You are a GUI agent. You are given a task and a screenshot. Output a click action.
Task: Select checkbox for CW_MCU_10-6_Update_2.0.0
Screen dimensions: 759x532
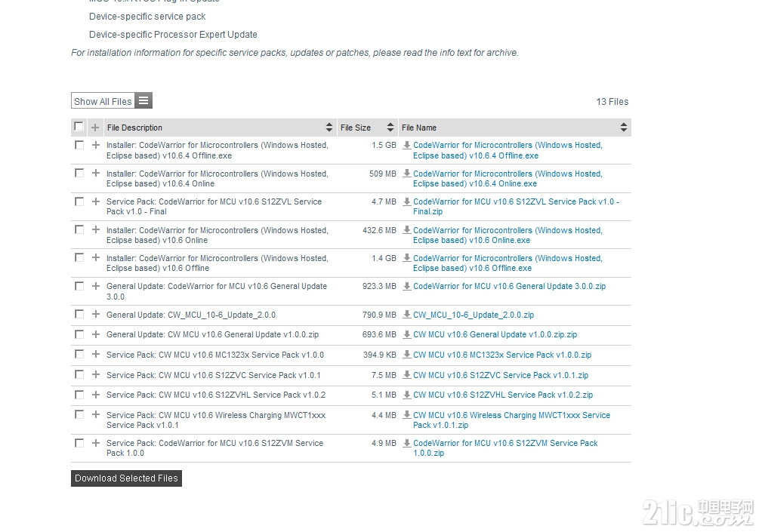pos(79,315)
